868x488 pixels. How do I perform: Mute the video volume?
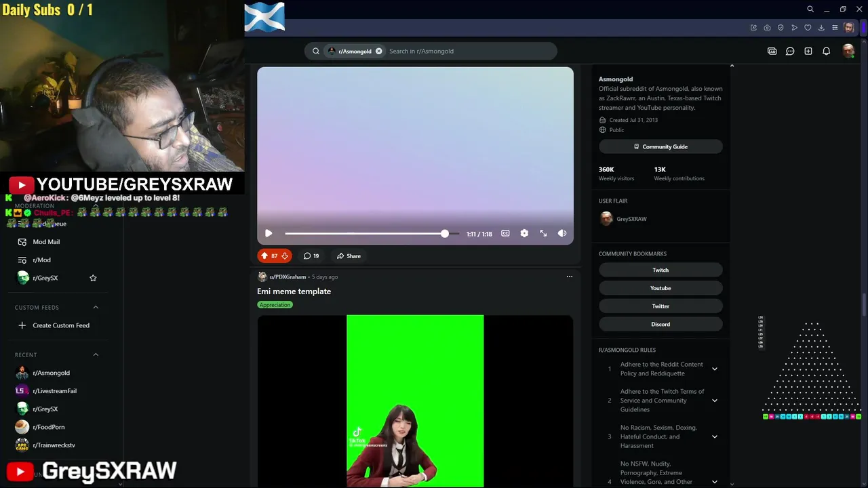(x=562, y=233)
